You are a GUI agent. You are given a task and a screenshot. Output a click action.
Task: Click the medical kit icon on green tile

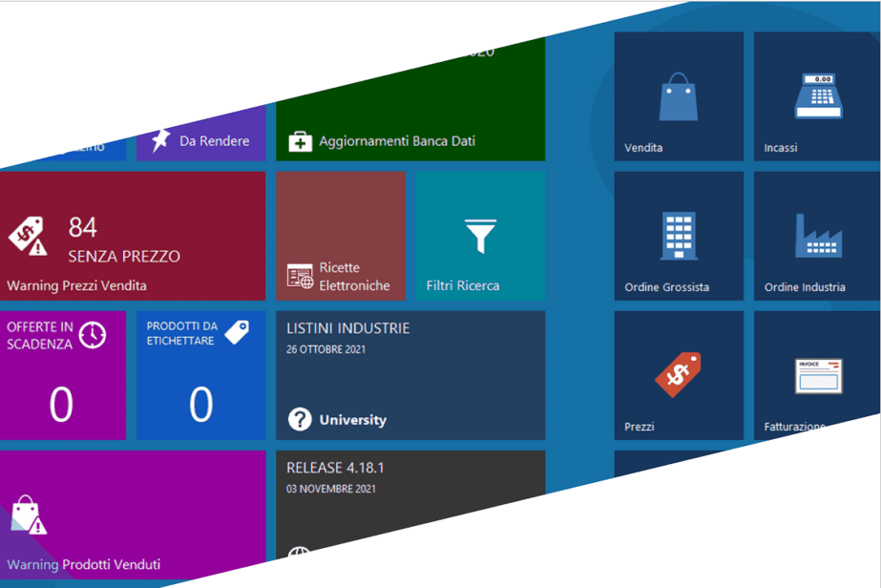(300, 141)
